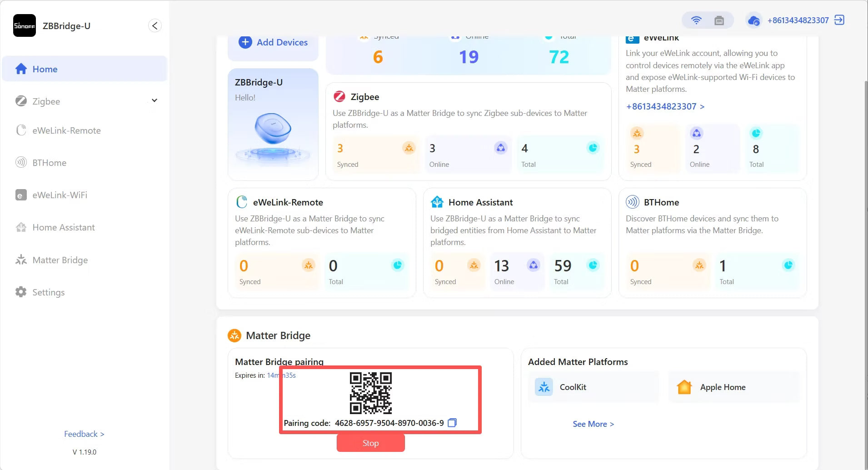Click the Sonoff logo in sidebar
Viewport: 868px width, 470px height.
(25, 25)
